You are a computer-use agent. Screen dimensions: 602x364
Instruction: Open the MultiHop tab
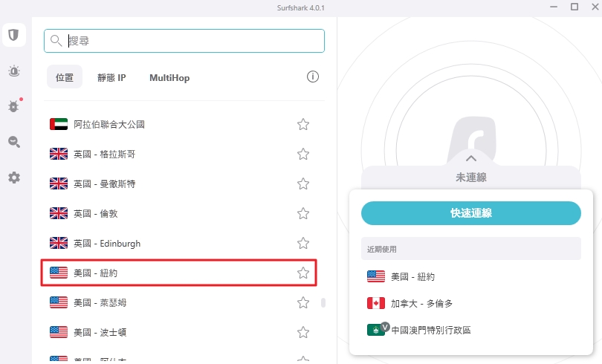(169, 77)
